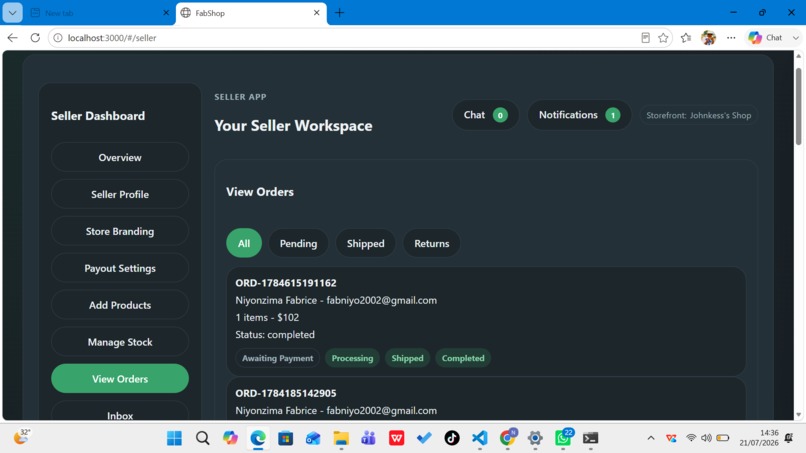Filter orders by Shipped
Screen dimensions: 806x453
pos(365,243)
